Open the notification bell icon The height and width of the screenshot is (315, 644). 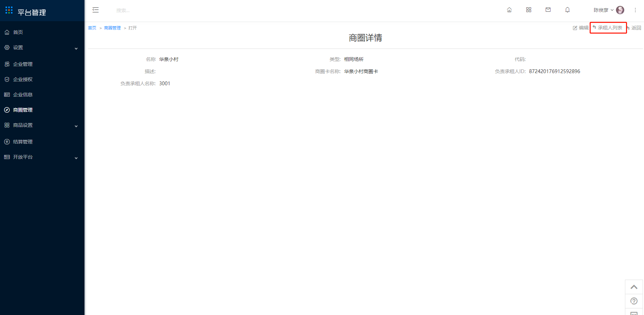(567, 10)
